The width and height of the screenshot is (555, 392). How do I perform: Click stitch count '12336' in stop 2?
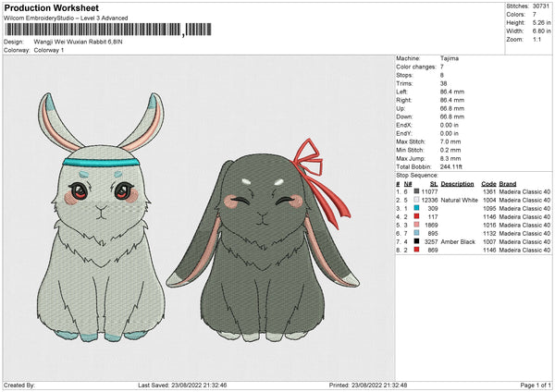(x=429, y=201)
